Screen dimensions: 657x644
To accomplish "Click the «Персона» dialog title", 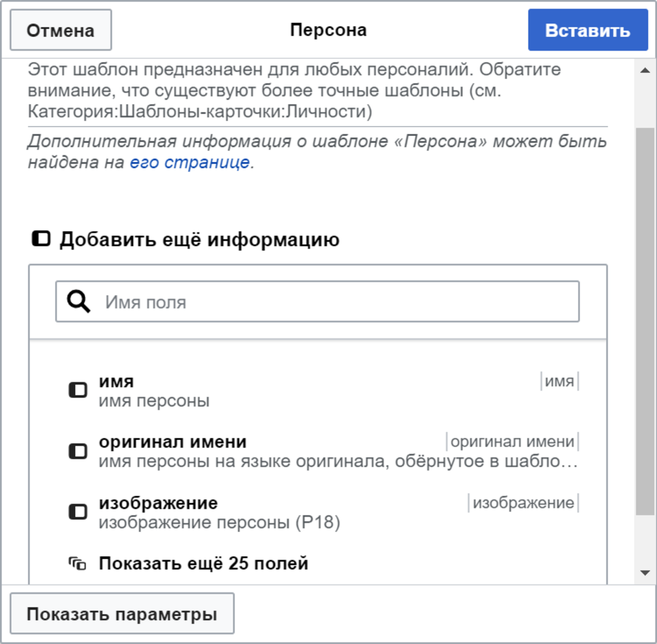I will (328, 30).
